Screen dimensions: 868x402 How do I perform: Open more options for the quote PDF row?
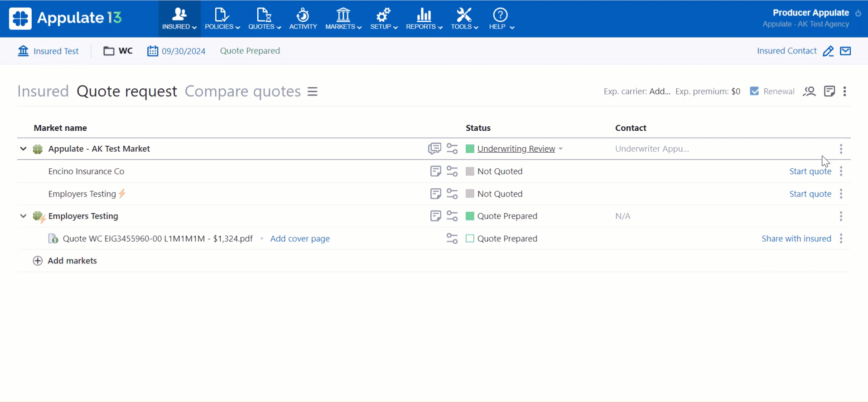click(x=841, y=239)
